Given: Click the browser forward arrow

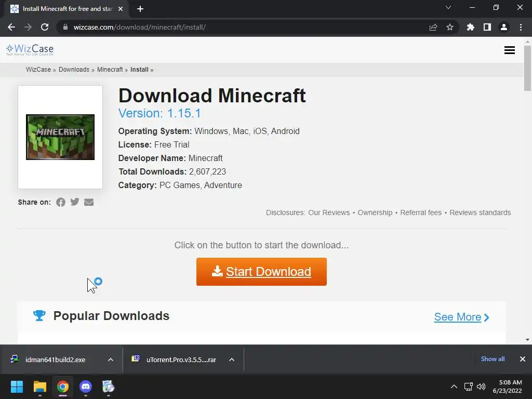Looking at the screenshot, I should [28, 27].
